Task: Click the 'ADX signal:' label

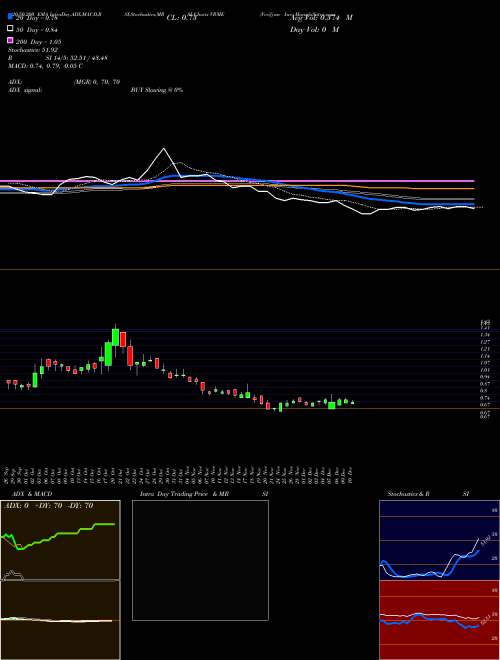Action: pos(25,90)
